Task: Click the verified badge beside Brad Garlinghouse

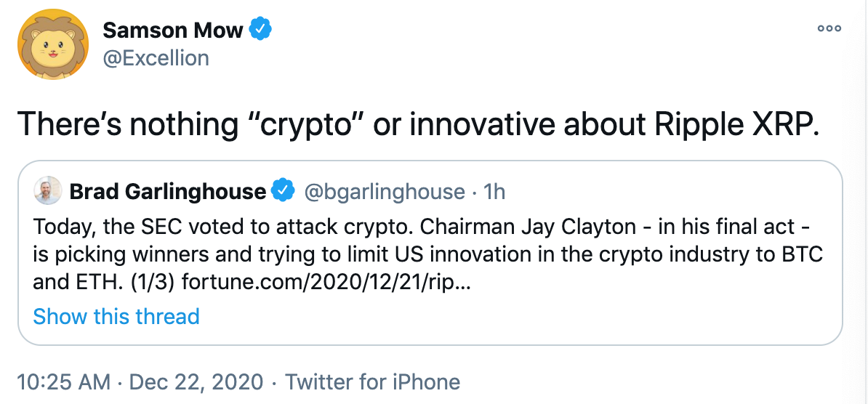Action: click(x=284, y=191)
